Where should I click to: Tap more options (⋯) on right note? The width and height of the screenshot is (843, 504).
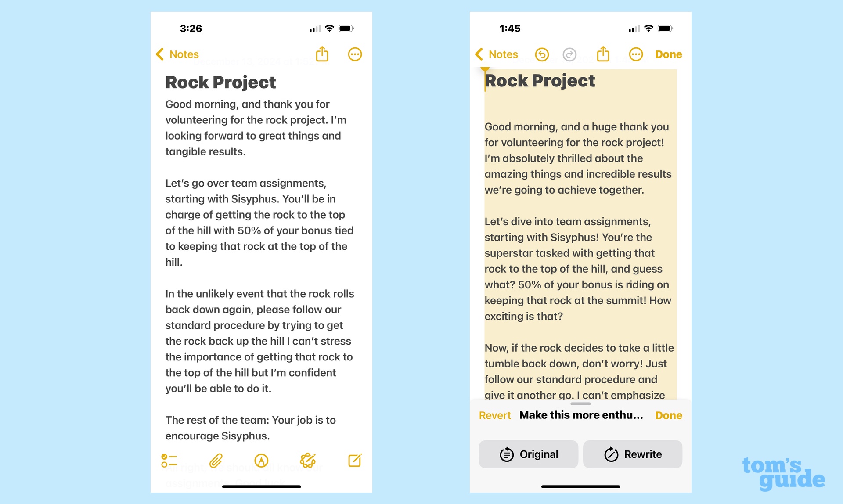[636, 54]
